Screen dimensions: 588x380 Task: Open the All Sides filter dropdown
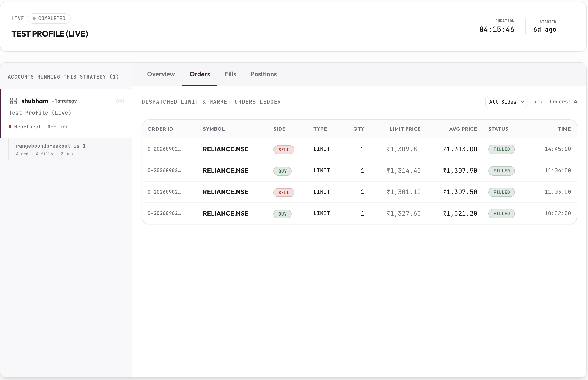(506, 102)
